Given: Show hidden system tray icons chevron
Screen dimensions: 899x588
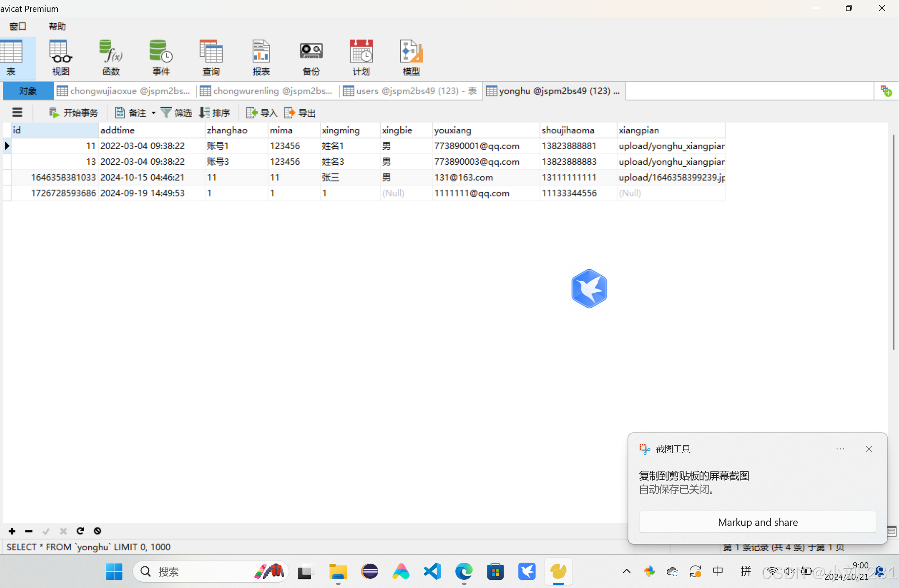Looking at the screenshot, I should tap(626, 571).
